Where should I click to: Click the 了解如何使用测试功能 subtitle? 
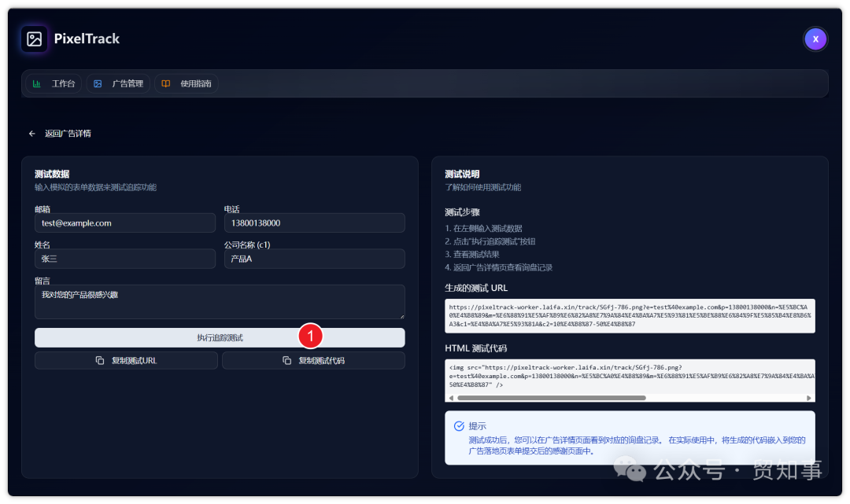[483, 187]
